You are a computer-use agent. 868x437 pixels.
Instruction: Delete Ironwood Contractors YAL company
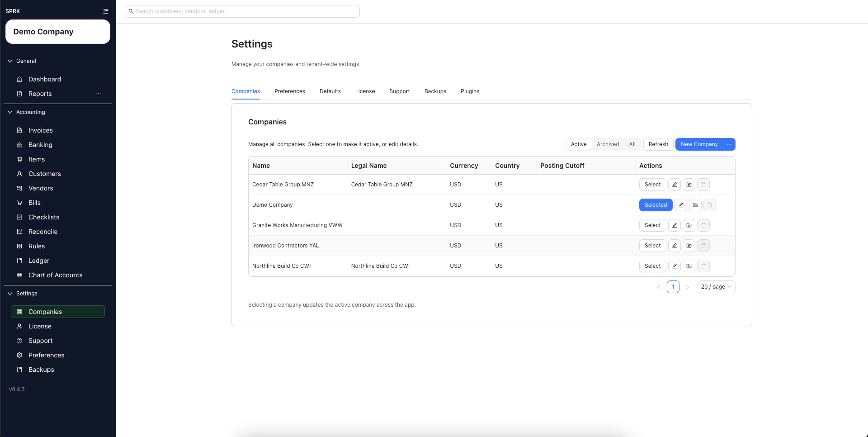(703, 246)
